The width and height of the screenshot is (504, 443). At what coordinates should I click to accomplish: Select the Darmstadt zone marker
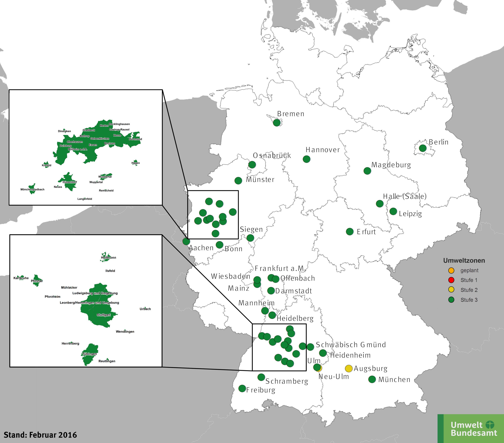pos(271,291)
